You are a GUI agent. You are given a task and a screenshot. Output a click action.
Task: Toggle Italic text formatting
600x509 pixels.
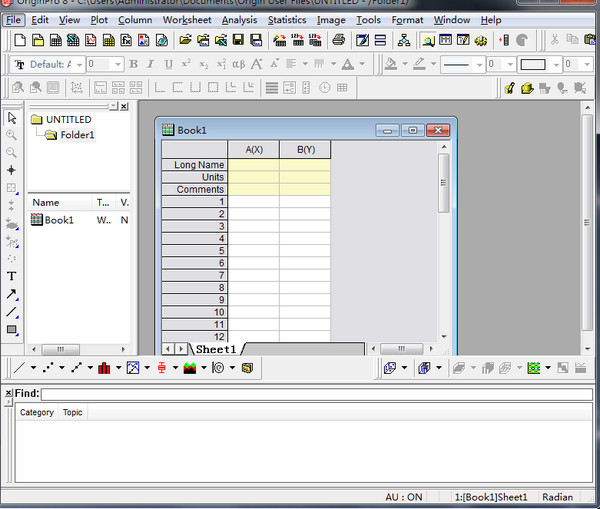(151, 64)
